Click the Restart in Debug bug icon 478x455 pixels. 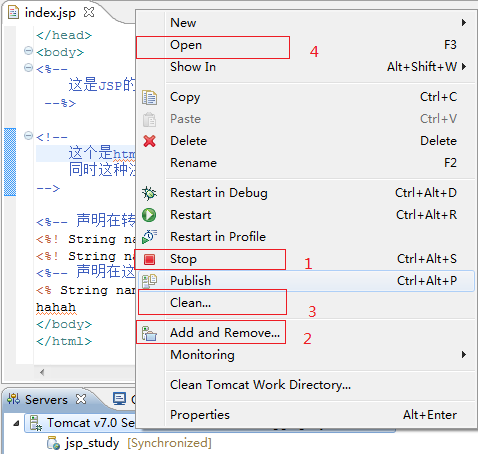149,193
